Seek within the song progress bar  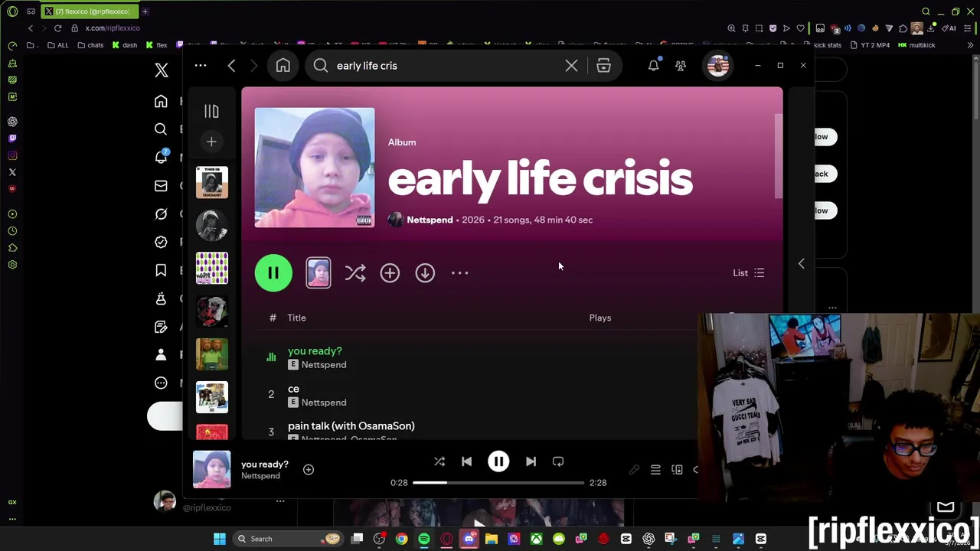[x=498, y=483]
